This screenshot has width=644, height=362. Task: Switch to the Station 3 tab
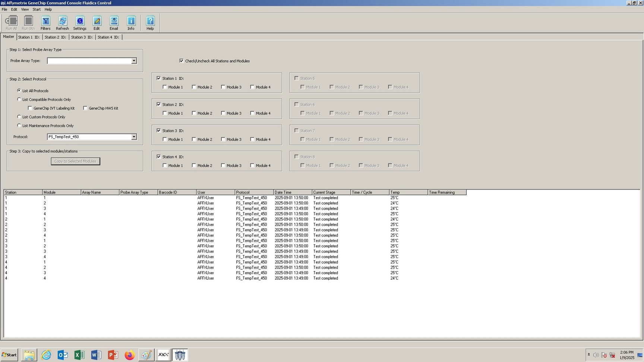click(x=82, y=37)
